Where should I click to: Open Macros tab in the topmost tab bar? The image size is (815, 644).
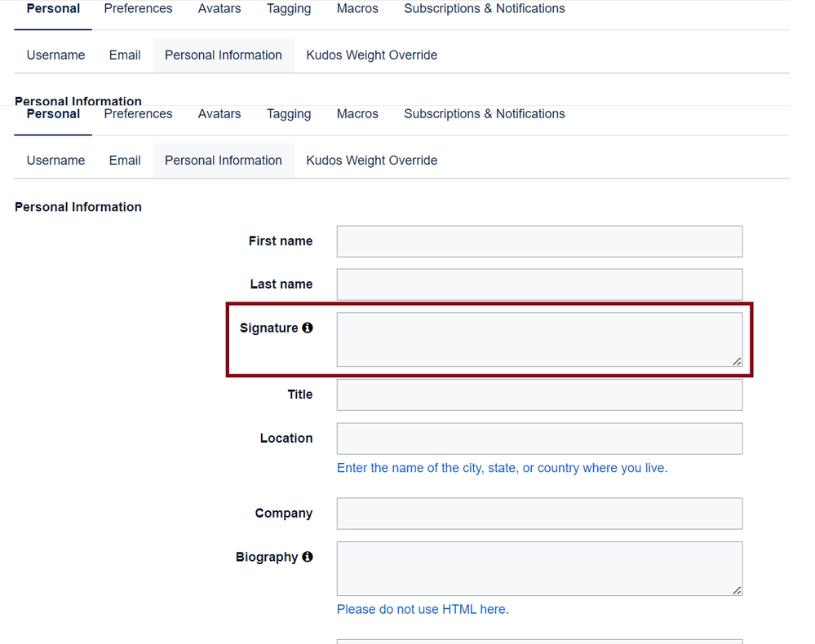pos(357,8)
